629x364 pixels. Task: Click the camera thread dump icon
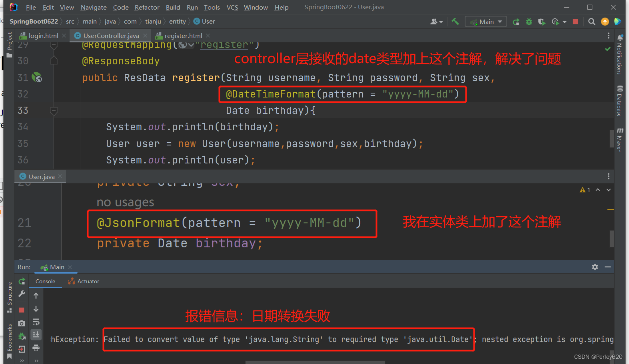(x=22, y=323)
